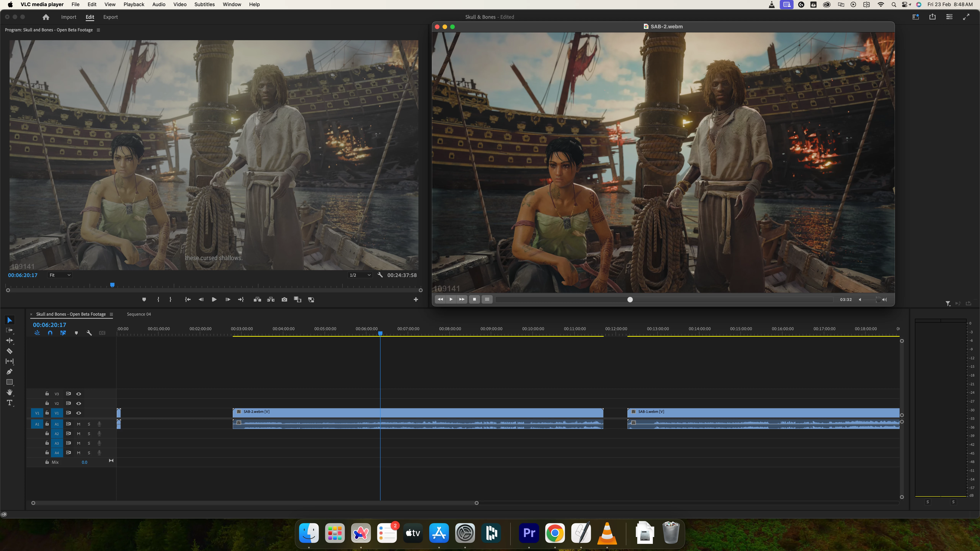
Task: Select the Hand tool
Action: pyautogui.click(x=10, y=392)
